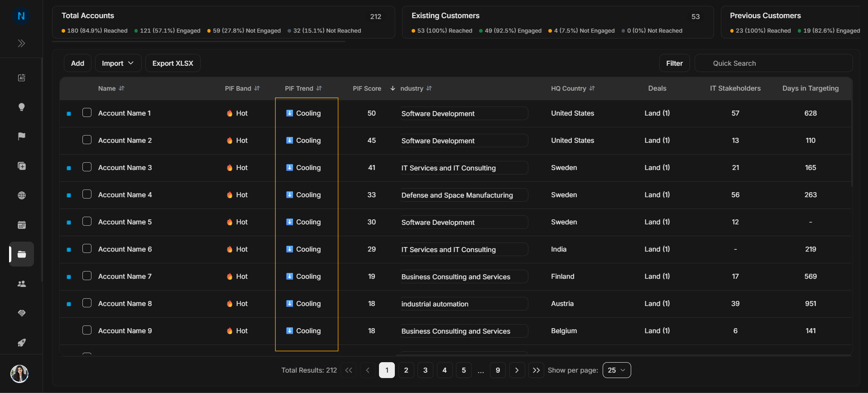Open the globe sidebar icon
This screenshot has width=868, height=393.
coord(21,195)
